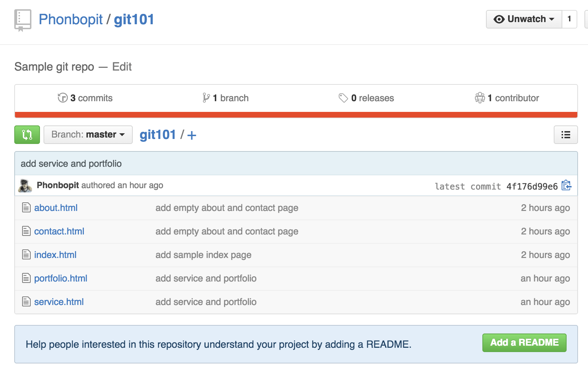Copy commit SHA with clipboard icon
The height and width of the screenshot is (372, 588).
point(566,185)
